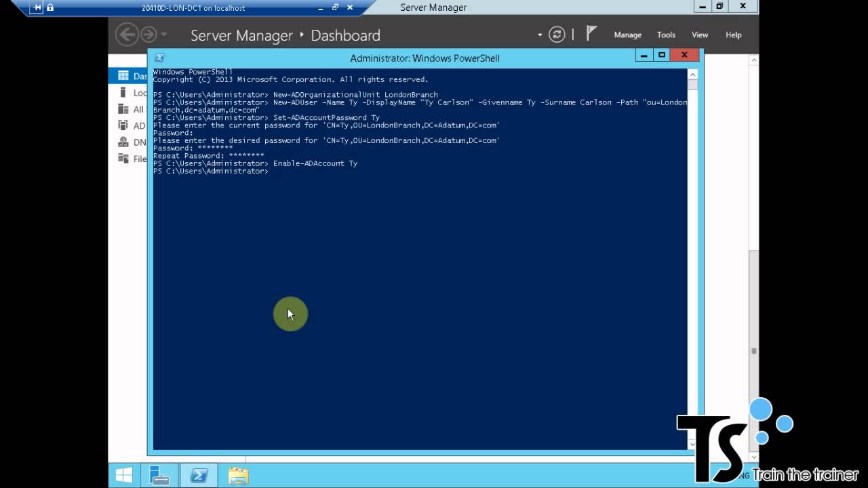Click the Repeat Password prompt line
868x488 pixels.
(208, 156)
